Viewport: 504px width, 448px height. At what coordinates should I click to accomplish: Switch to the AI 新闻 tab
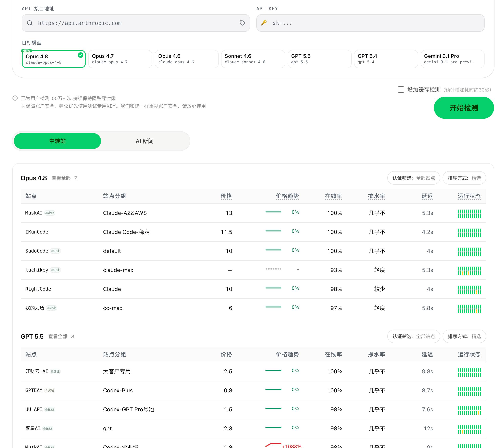point(145,141)
